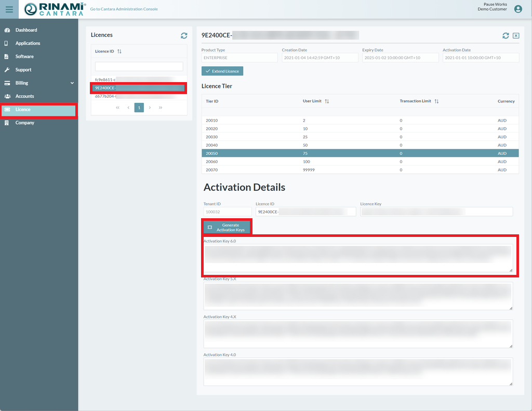Refresh the Licences list panel
Image resolution: width=532 pixels, height=411 pixels.
pyautogui.click(x=184, y=35)
